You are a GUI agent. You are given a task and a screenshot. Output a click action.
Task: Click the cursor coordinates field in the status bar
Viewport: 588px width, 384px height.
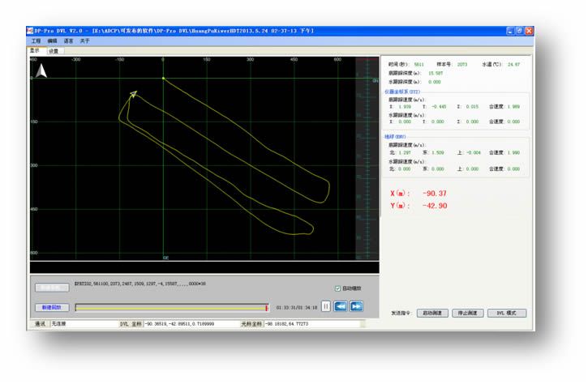tap(312, 324)
